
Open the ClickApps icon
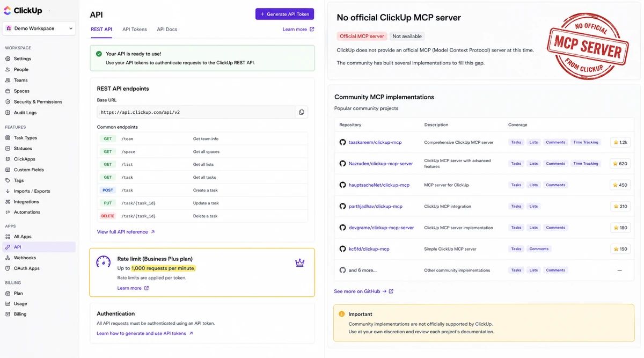coord(8,159)
